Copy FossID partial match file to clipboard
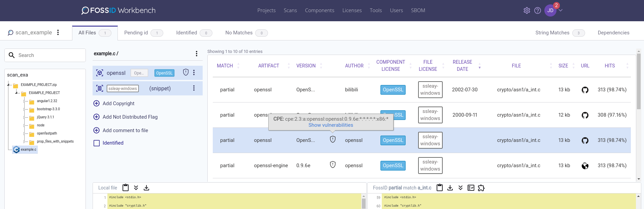This screenshot has width=644, height=209. [x=440, y=188]
